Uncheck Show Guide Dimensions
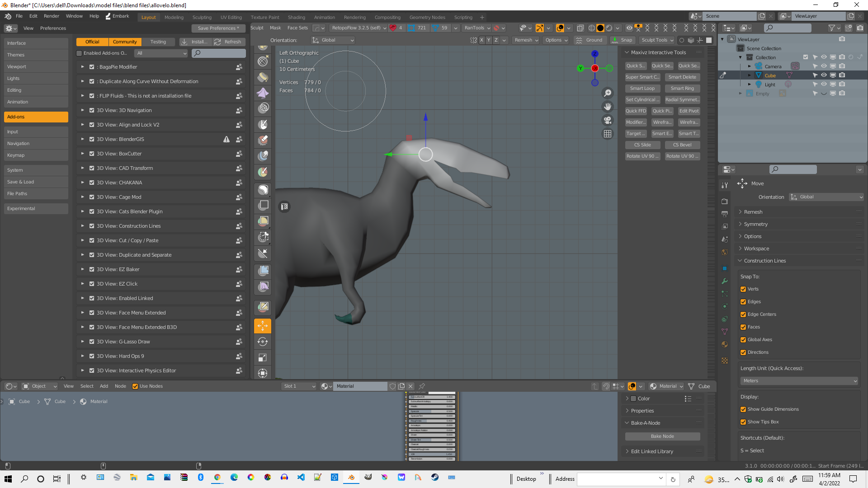The image size is (868, 488). pos(743,409)
